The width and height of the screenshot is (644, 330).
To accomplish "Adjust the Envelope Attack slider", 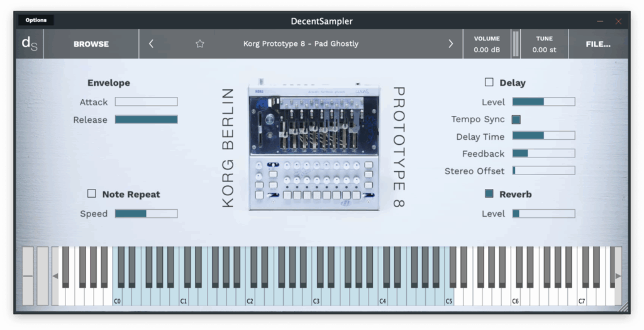I will point(146,102).
